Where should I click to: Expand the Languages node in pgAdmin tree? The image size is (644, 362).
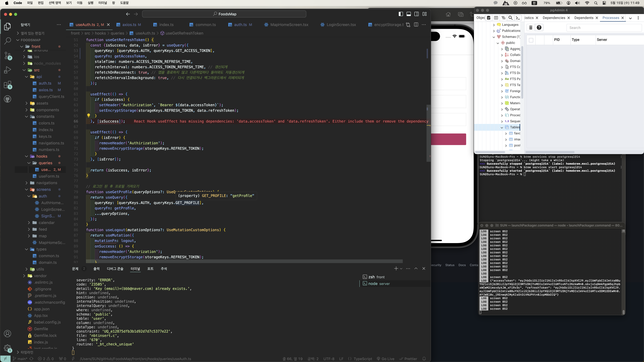(x=494, y=25)
